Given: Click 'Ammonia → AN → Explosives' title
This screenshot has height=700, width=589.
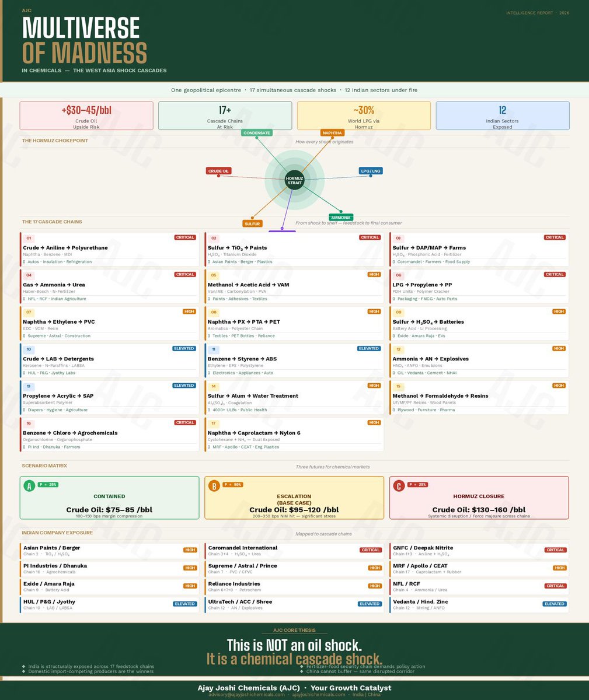Looking at the screenshot, I should click(431, 359).
